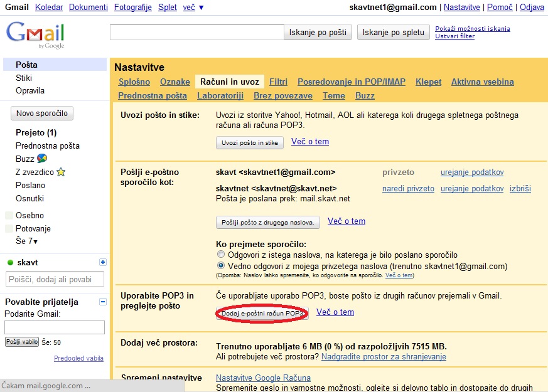This screenshot has width=548, height=392.
Task: Switch to the Brez povezave tab
Action: click(283, 95)
